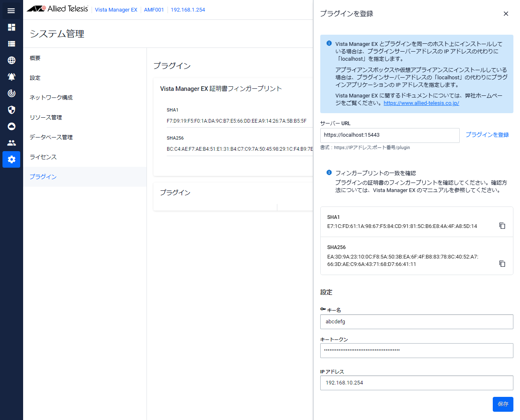
Task: Open the user management people icon
Action: [x=12, y=143]
